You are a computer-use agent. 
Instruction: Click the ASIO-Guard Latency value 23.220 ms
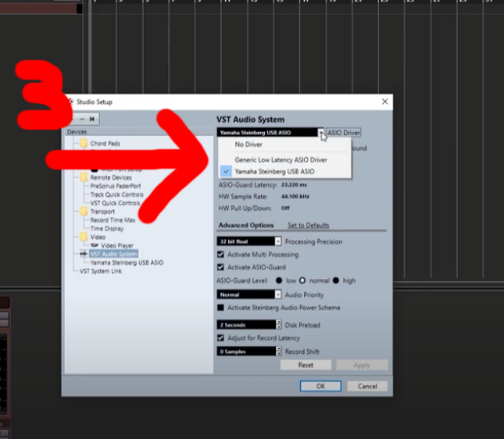pyautogui.click(x=294, y=185)
